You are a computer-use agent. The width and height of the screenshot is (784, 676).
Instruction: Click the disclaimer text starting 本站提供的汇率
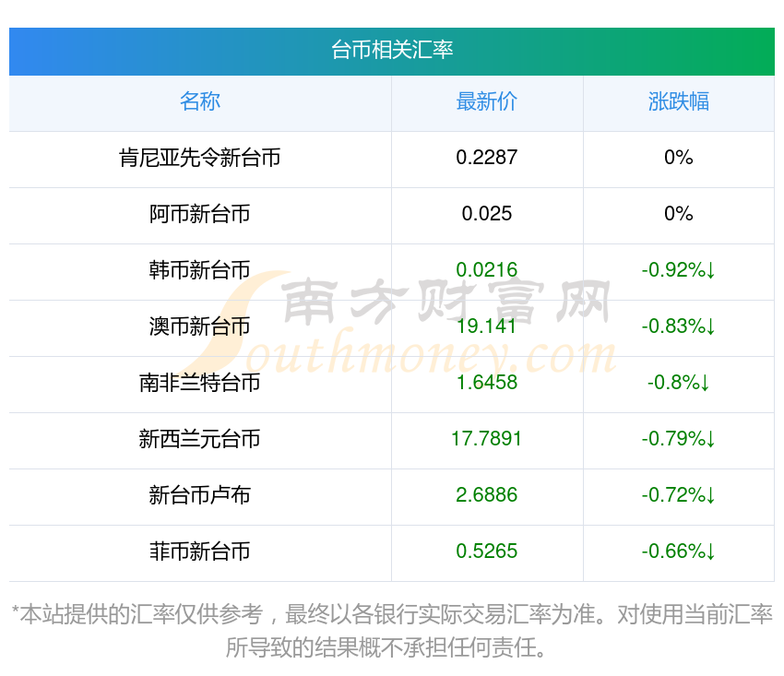click(392, 631)
